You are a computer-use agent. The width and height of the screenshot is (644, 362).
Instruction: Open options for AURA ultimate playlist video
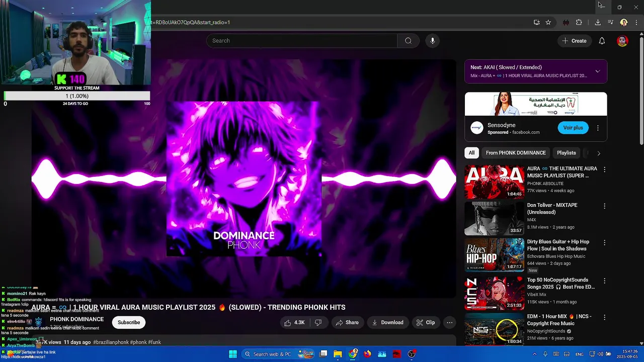pos(605,169)
